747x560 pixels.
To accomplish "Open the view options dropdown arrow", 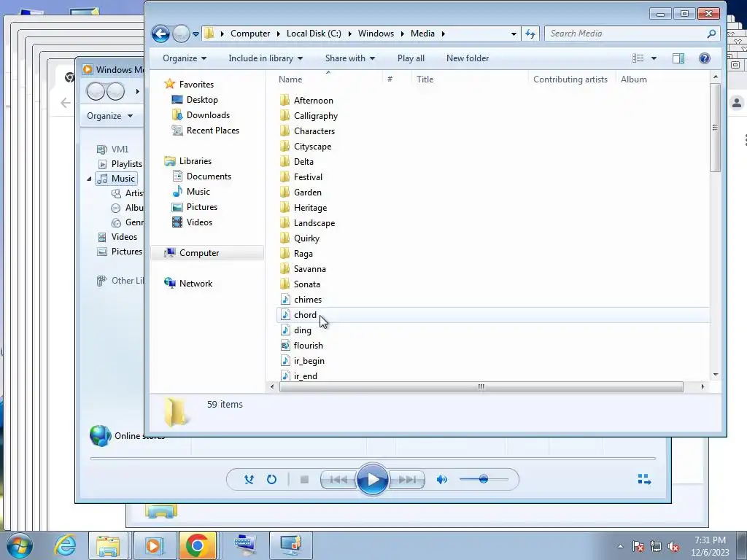I will [654, 58].
